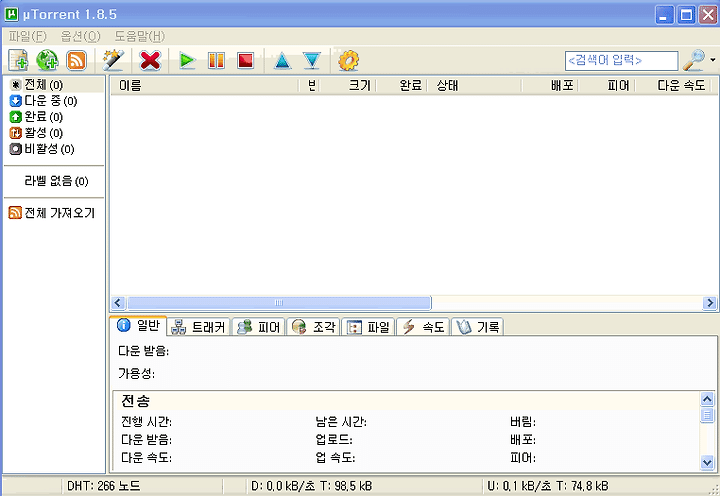Click the red X Remove torrent icon
Viewport: 720px width, 496px height.
150,60
